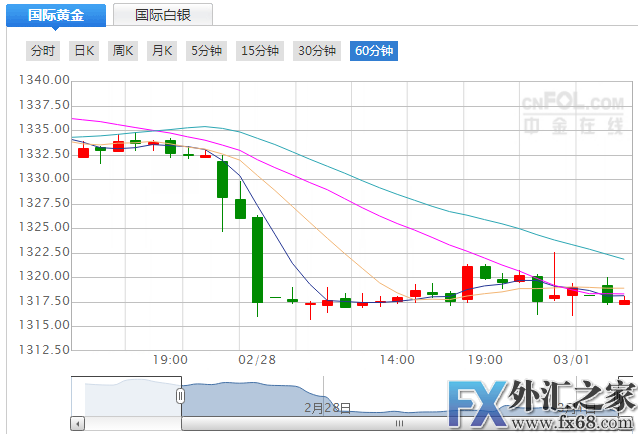
Task: Click the 02/28 date axis label
Action: [x=257, y=360]
